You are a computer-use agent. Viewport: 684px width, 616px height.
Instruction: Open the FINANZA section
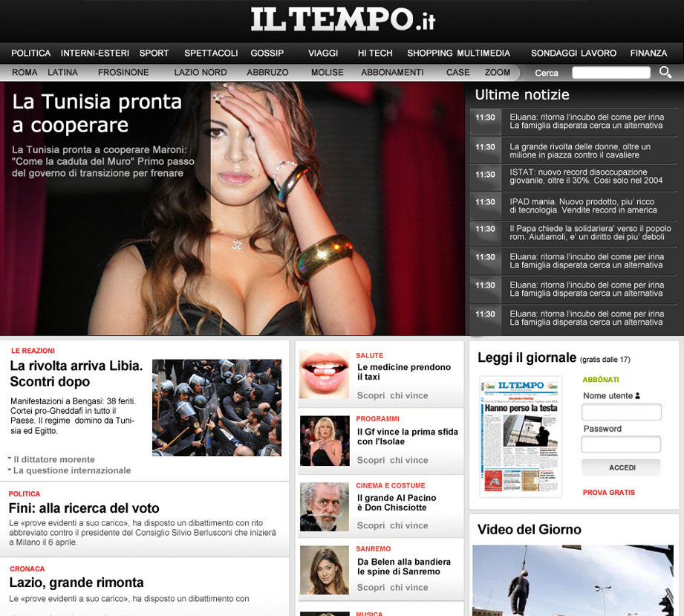(648, 54)
